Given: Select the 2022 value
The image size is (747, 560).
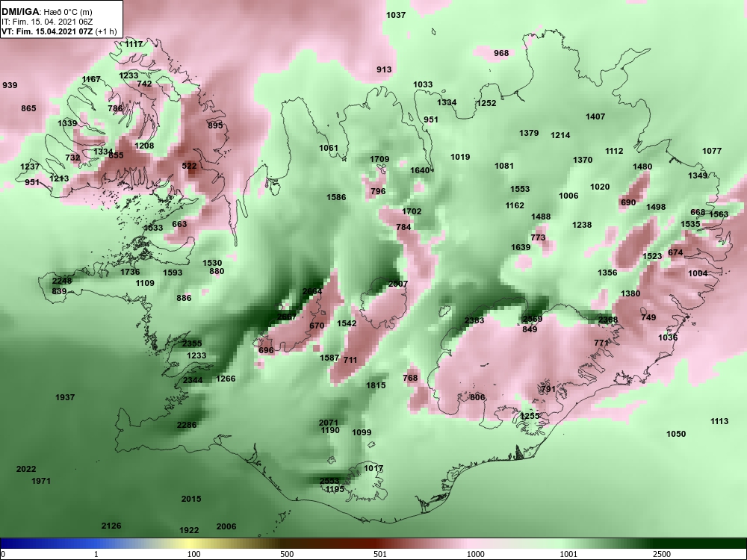Looking at the screenshot, I should [x=26, y=470].
